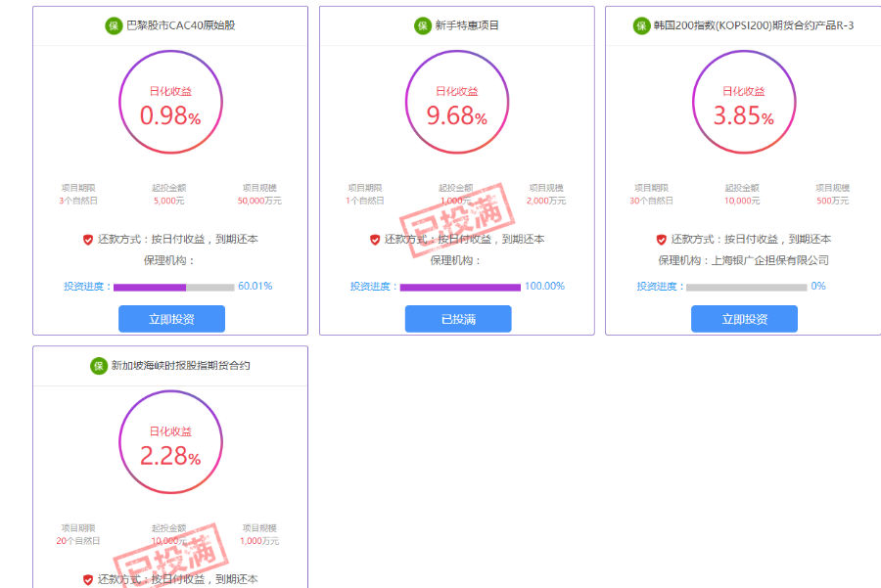Select the 2,000万元 project scale value
The height and width of the screenshot is (588, 881).
(546, 201)
